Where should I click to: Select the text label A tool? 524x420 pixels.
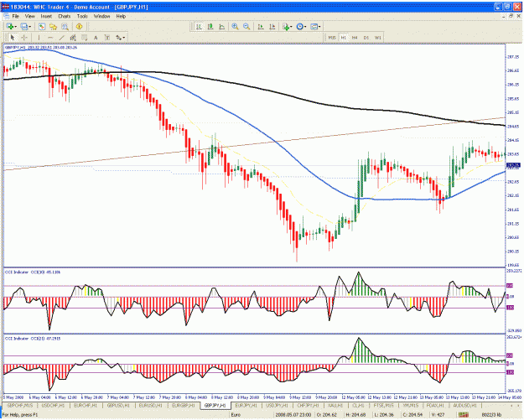[96, 38]
